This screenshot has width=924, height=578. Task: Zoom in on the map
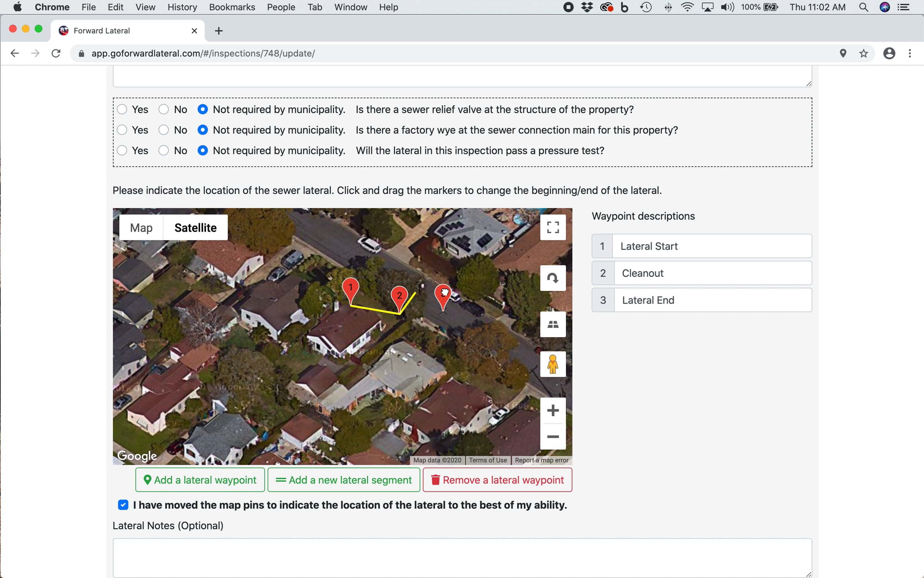click(x=553, y=410)
